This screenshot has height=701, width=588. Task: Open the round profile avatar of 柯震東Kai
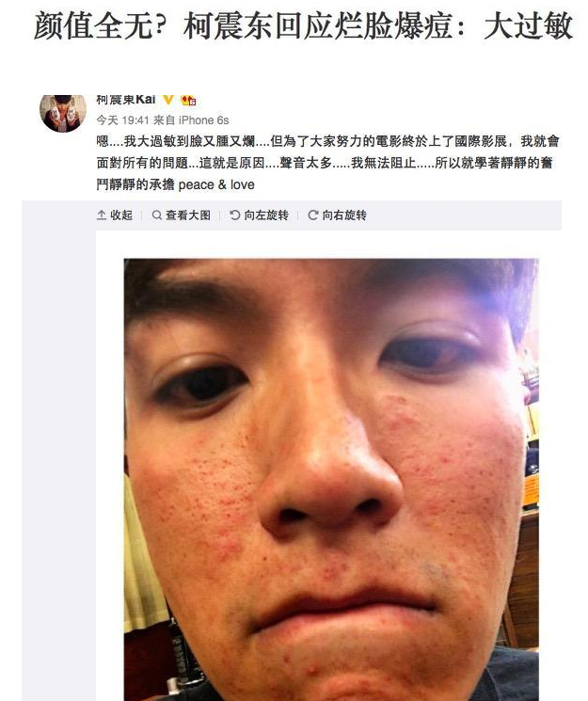(x=63, y=113)
